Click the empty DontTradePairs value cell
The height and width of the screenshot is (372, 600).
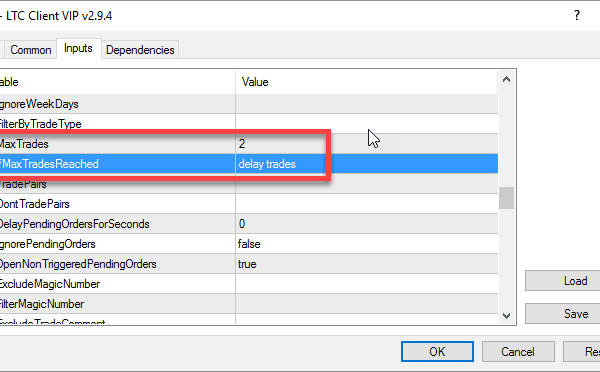point(367,204)
